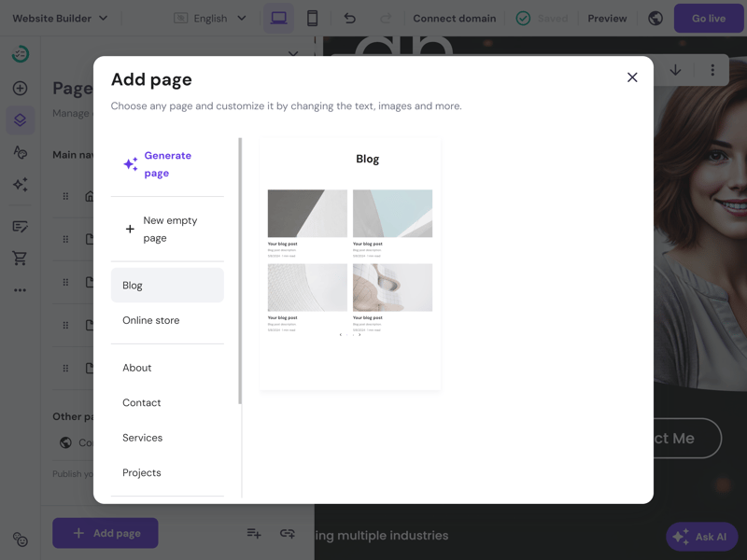Click the home page icon in navigation list

[x=89, y=196]
